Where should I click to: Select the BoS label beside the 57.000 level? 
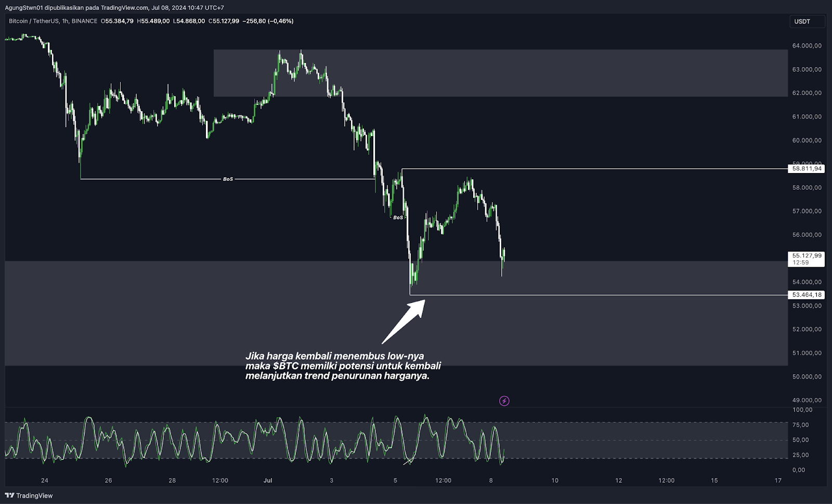pyautogui.click(x=398, y=218)
